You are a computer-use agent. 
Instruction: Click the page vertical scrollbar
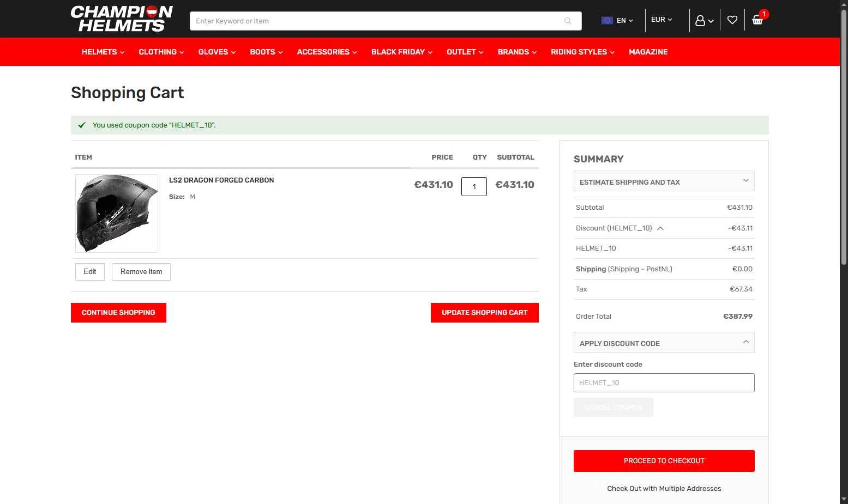pyautogui.click(x=844, y=138)
